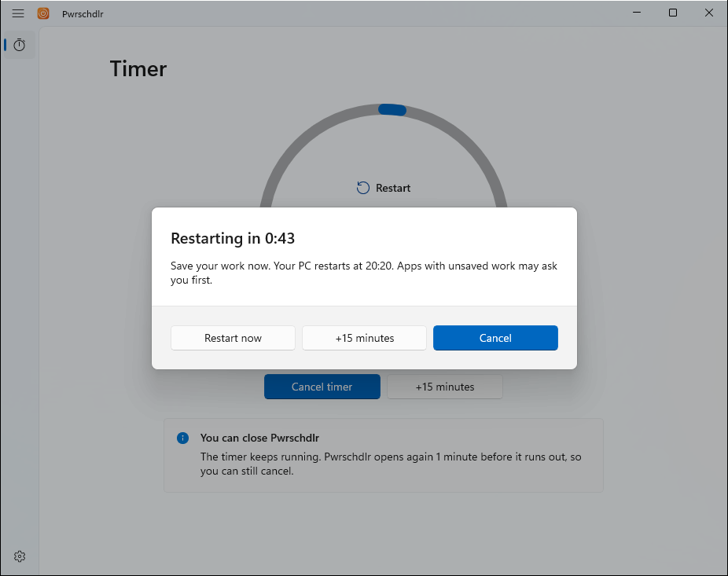
Task: Click the blue info icon in the notice
Action: 183,438
